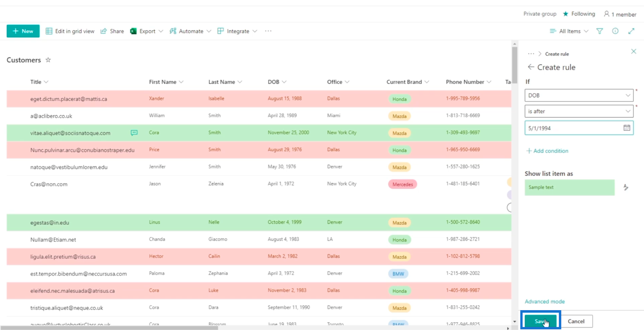Open item Cras@non.com

coord(49,184)
